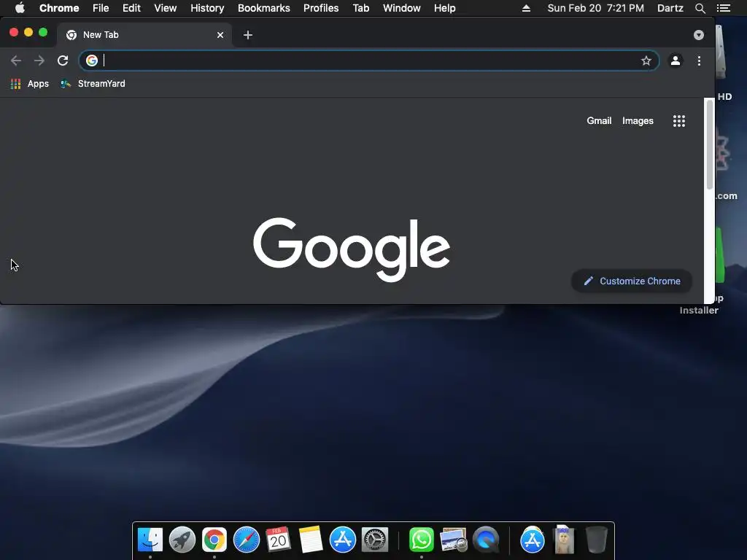747x560 pixels.
Task: Open Calendar from the Dock
Action: (x=278, y=540)
